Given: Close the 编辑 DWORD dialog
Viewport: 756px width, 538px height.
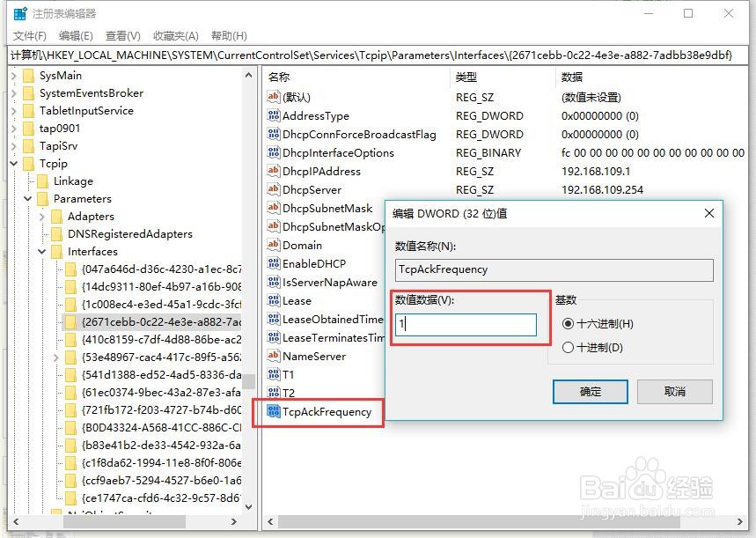Looking at the screenshot, I should pos(708,213).
